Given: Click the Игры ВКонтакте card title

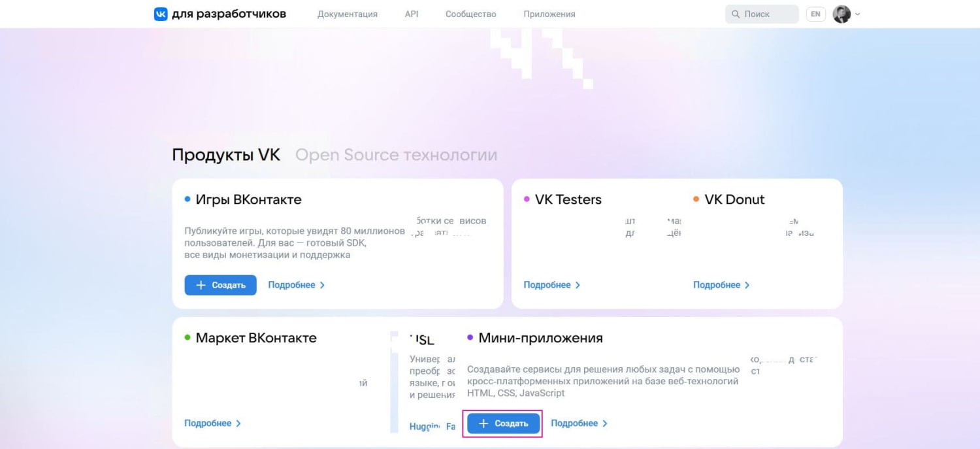Looking at the screenshot, I should (248, 199).
